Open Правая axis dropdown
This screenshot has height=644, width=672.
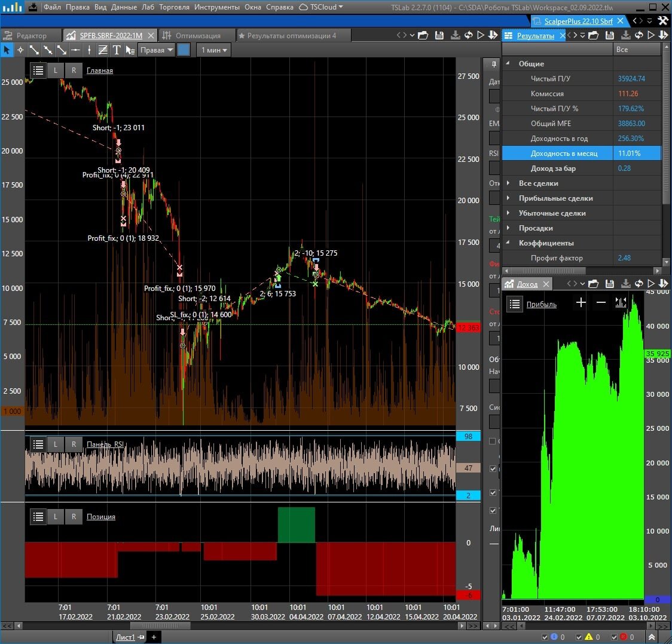(x=157, y=50)
